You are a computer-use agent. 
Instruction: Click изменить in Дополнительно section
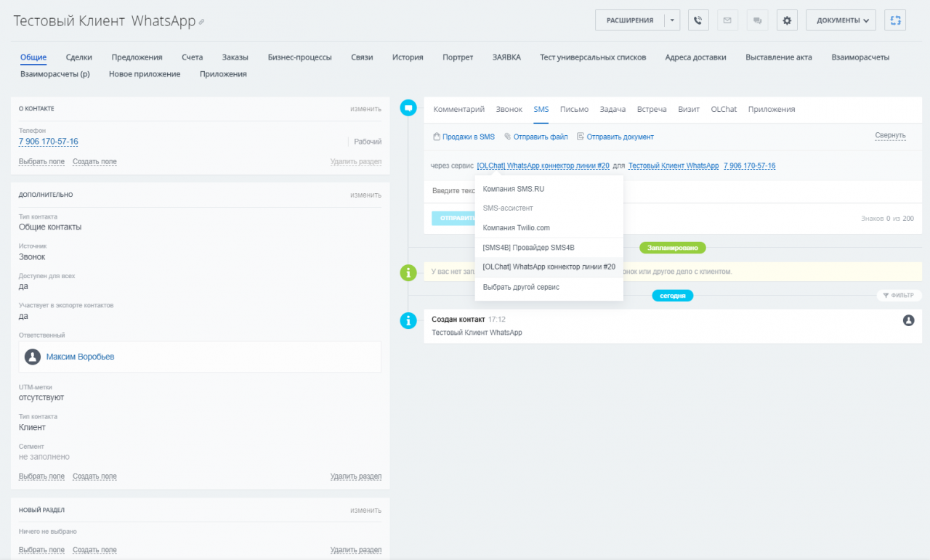point(365,195)
